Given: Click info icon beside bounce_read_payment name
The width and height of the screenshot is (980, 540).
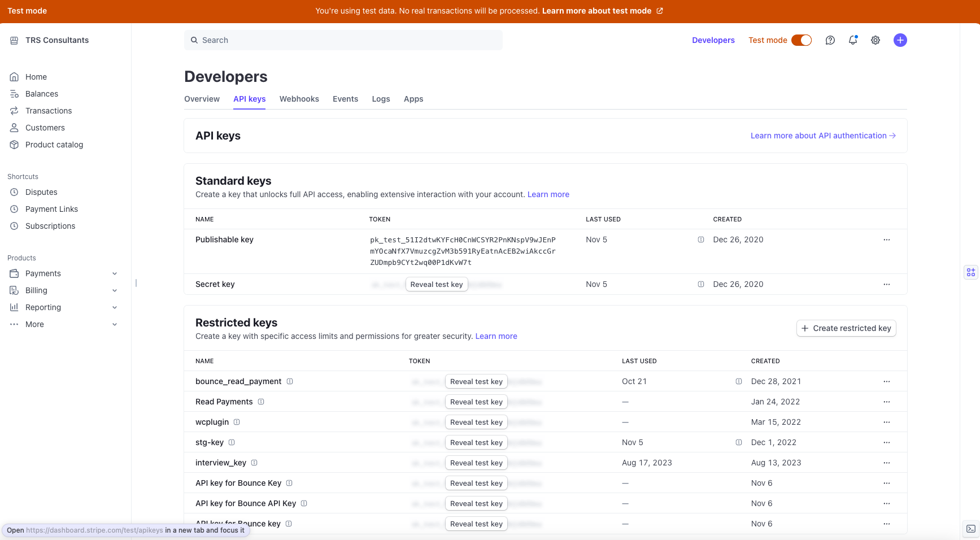Looking at the screenshot, I should 290,381.
